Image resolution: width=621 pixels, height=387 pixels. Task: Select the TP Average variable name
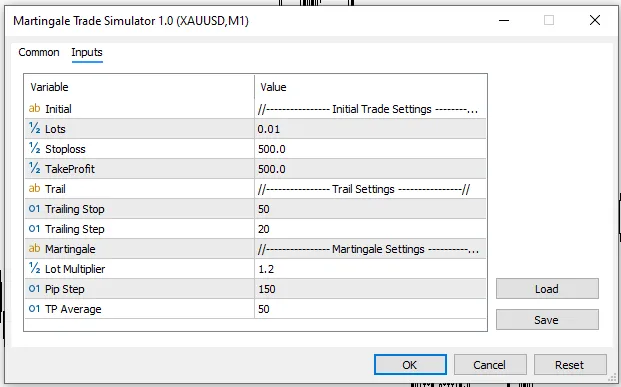[x=73, y=309]
